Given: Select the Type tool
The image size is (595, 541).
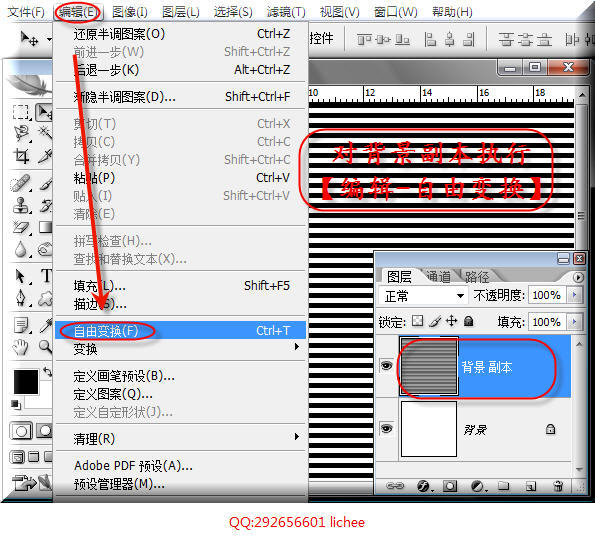Looking at the screenshot, I should (46, 276).
